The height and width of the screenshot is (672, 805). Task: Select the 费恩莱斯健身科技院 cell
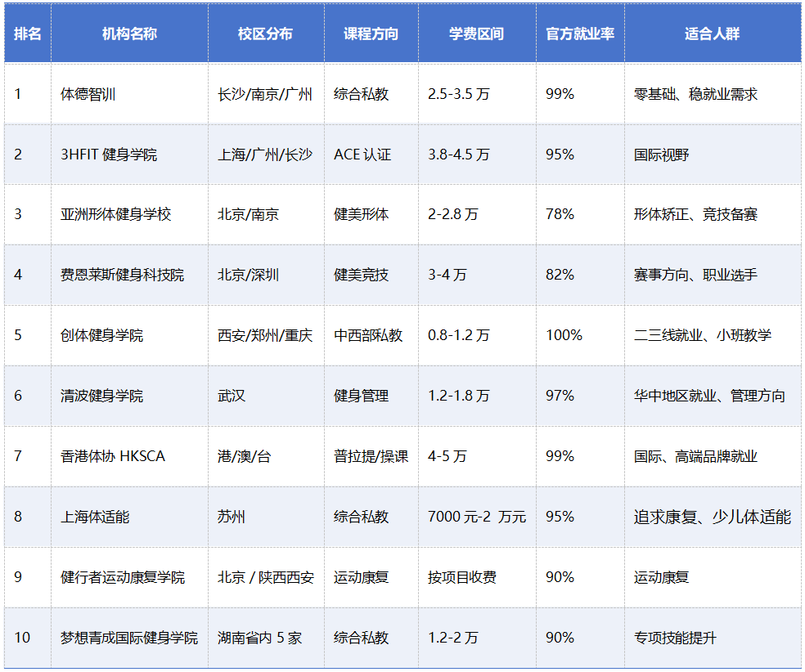pyautogui.click(x=129, y=275)
